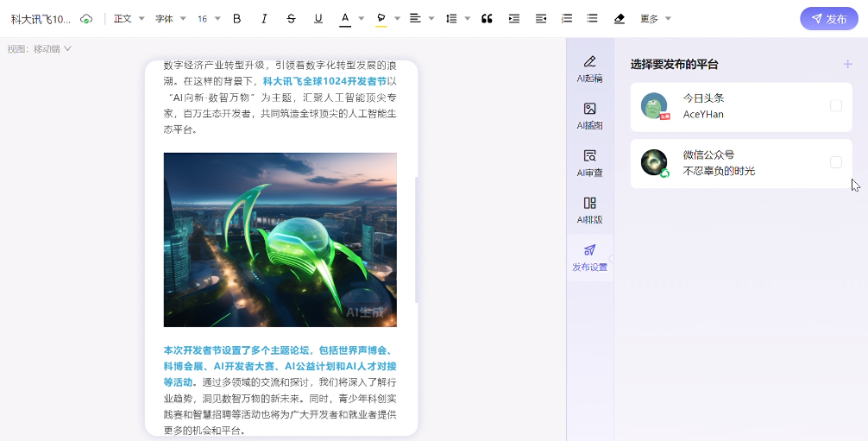Click the highlighted text 科大讯飞全球1024开发者节
The width and height of the screenshot is (868, 441).
[324, 81]
